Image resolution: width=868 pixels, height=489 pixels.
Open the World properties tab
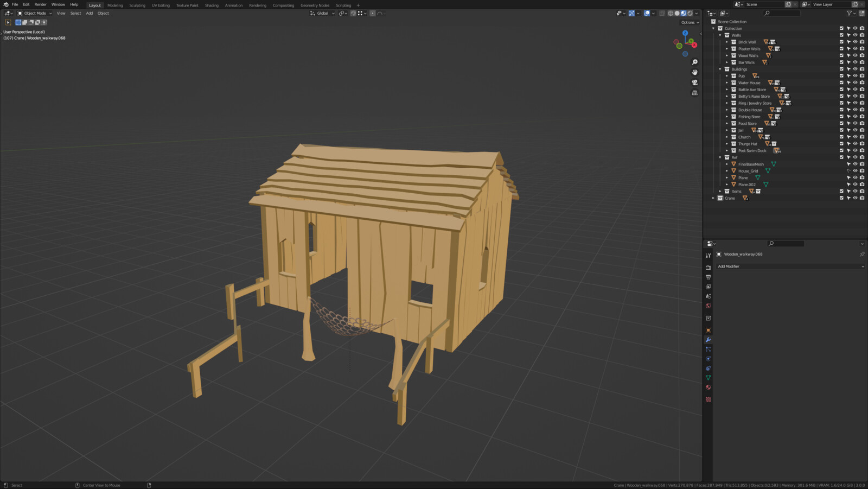[708, 306]
